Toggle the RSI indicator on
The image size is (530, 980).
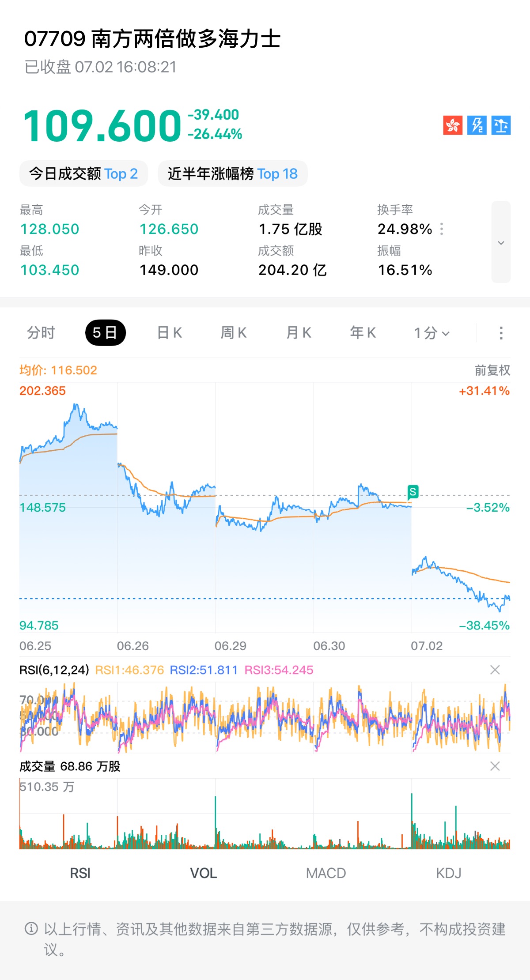[x=80, y=873]
